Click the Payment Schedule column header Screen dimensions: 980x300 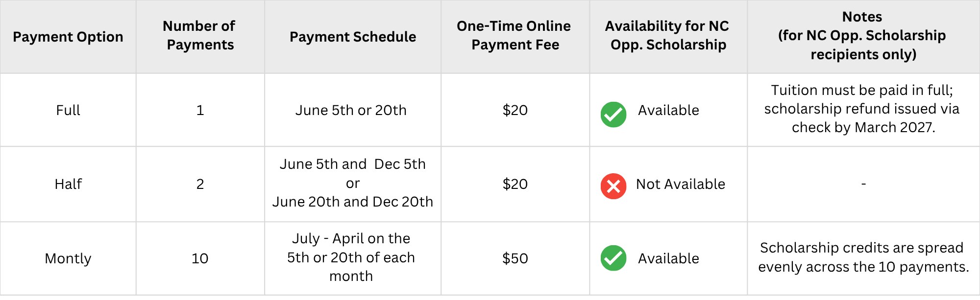[x=353, y=37]
